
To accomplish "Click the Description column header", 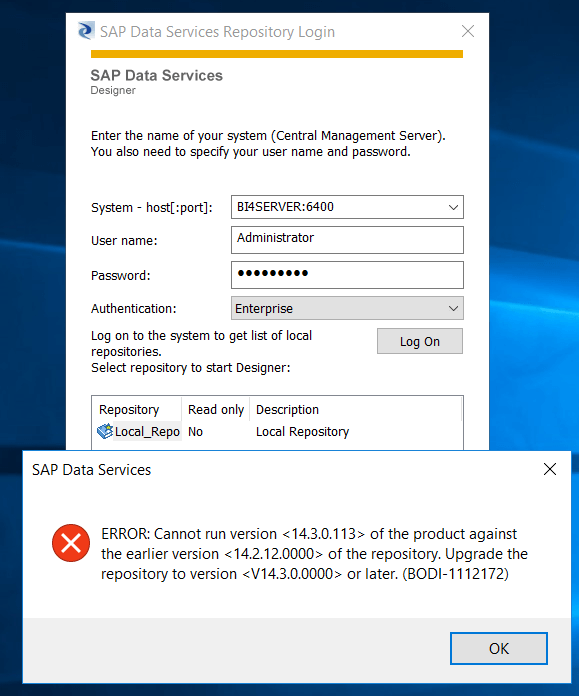I will pyautogui.click(x=355, y=409).
